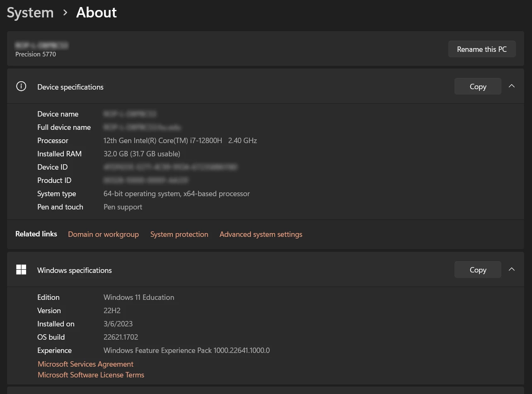The width and height of the screenshot is (532, 394).
Task: Click the Rename this PC button
Action: click(x=482, y=49)
